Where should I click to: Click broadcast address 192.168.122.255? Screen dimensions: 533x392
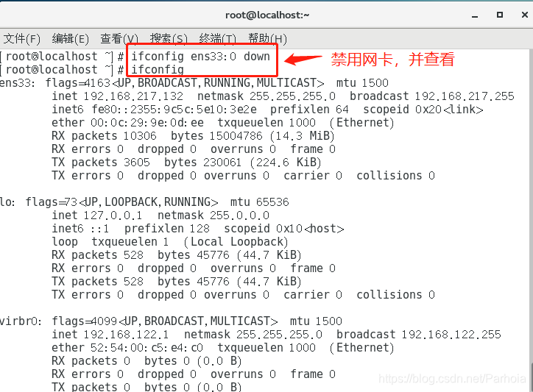click(451, 335)
